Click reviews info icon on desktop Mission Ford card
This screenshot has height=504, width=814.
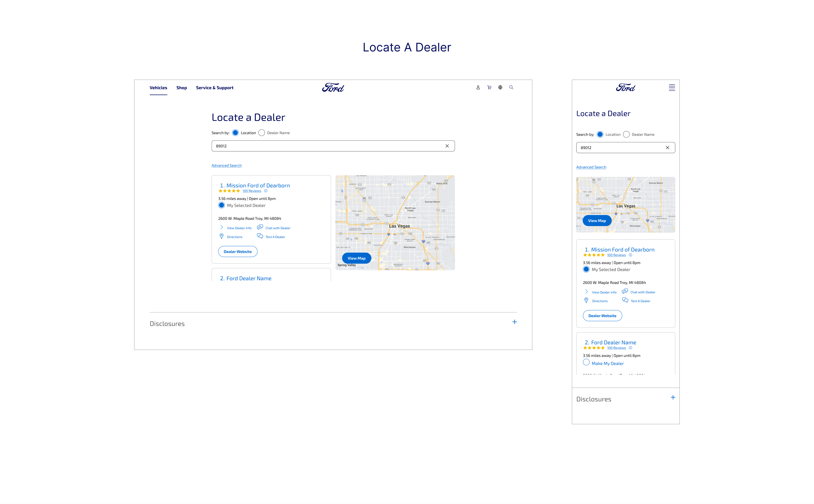266,191
